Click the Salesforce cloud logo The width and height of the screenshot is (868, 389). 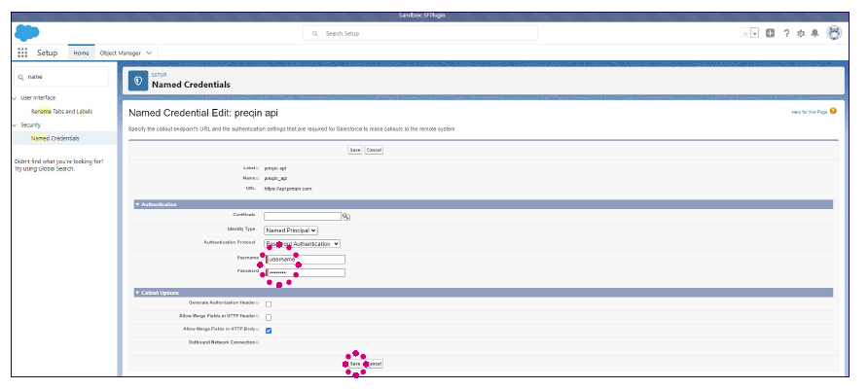(x=26, y=33)
